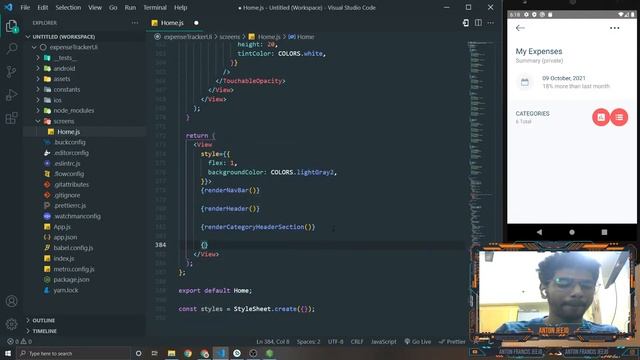
Task: Expand the TIMELINE section
Action: 44,331
